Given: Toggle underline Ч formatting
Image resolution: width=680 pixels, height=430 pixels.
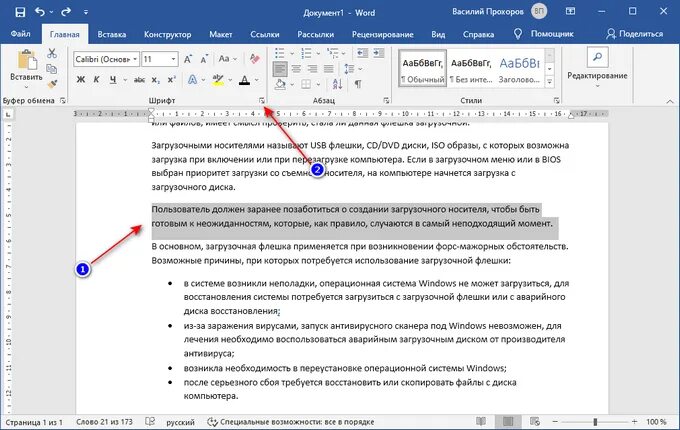Looking at the screenshot, I should coord(113,80).
